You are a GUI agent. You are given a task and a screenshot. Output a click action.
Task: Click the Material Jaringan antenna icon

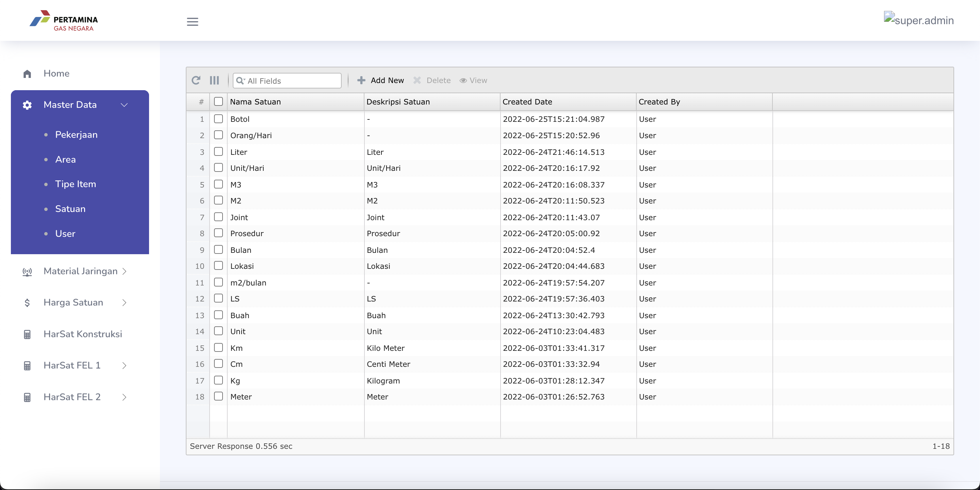pos(27,272)
